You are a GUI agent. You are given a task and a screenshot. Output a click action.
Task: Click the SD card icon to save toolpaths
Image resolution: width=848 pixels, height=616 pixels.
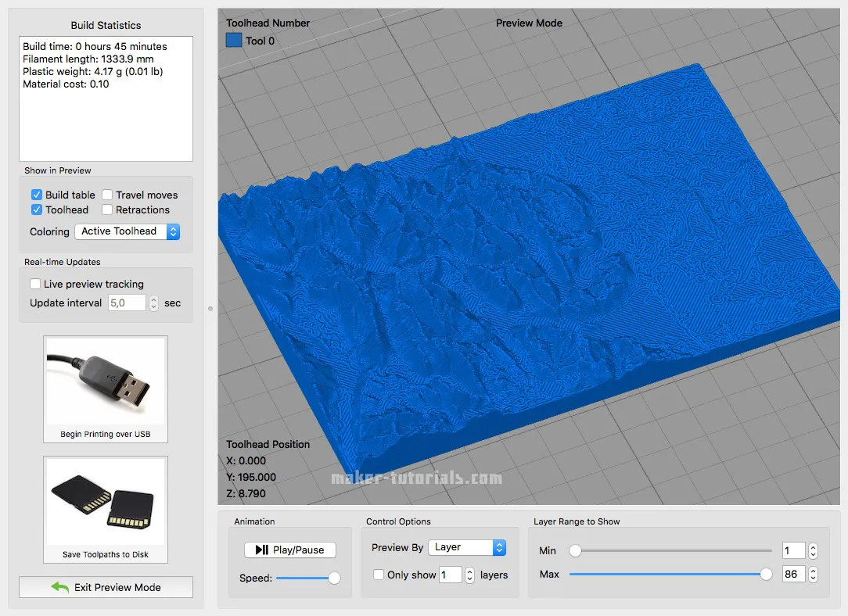(105, 503)
